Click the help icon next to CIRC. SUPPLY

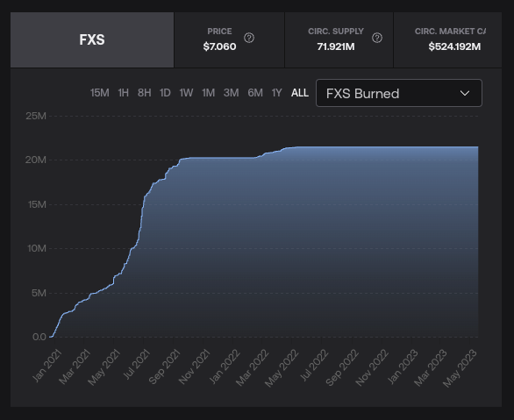point(377,38)
